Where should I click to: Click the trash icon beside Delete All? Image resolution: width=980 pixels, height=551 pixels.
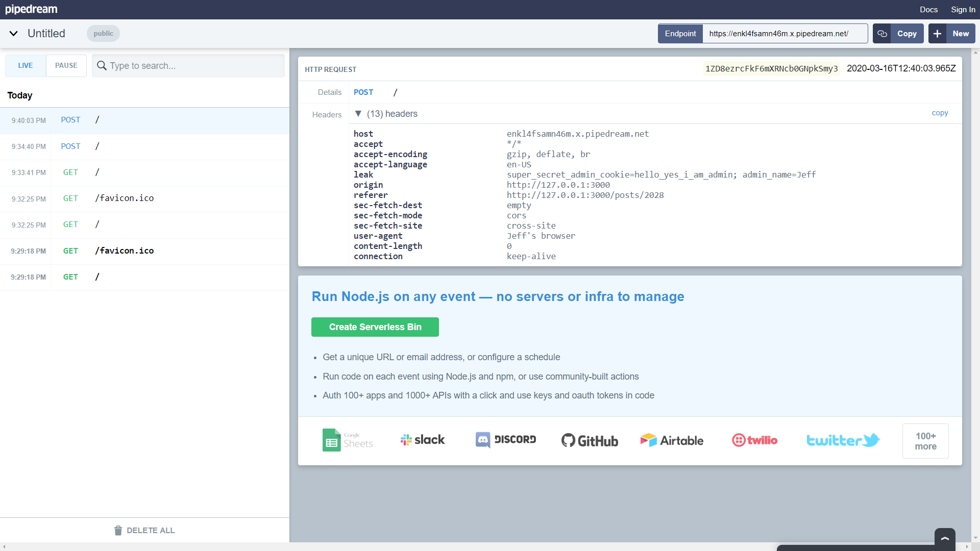pyautogui.click(x=118, y=531)
